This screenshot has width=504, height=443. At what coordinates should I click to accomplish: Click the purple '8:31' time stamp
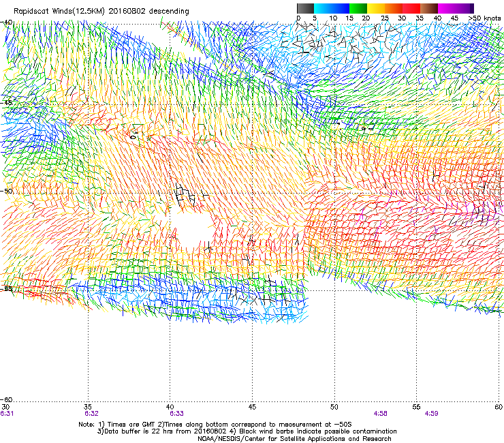[7, 414]
